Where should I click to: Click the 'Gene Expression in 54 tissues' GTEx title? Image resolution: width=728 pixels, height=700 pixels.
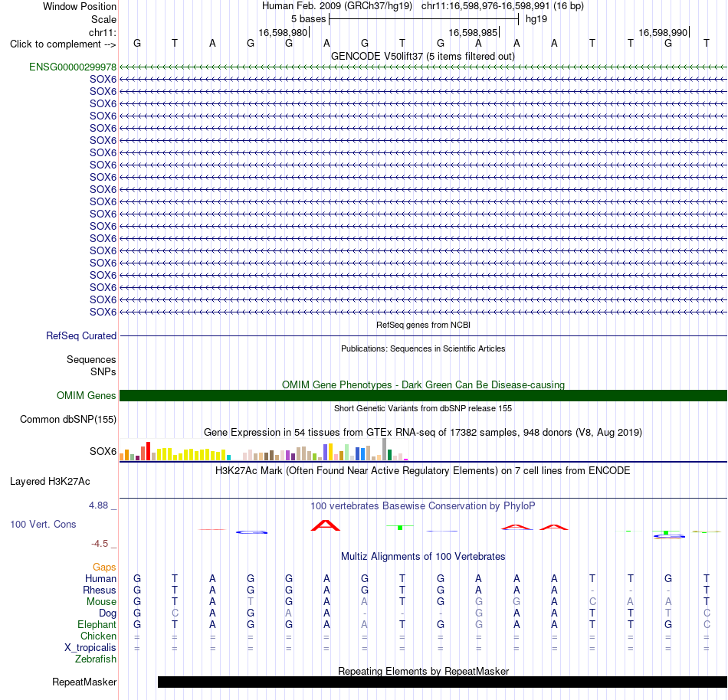tap(423, 433)
